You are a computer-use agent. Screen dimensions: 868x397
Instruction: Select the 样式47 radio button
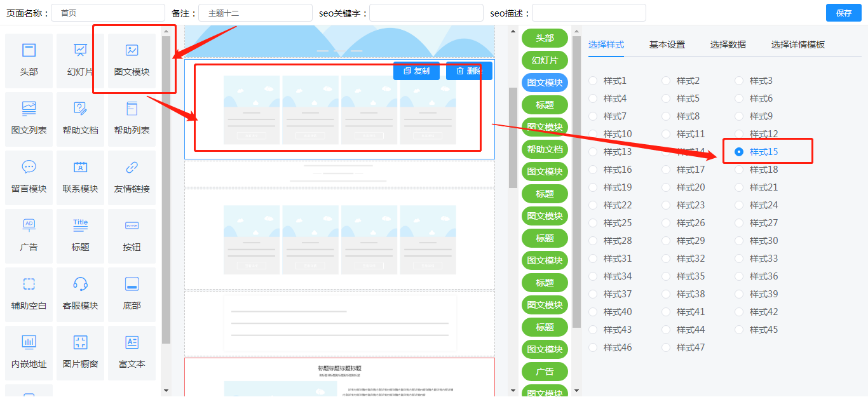coord(666,347)
